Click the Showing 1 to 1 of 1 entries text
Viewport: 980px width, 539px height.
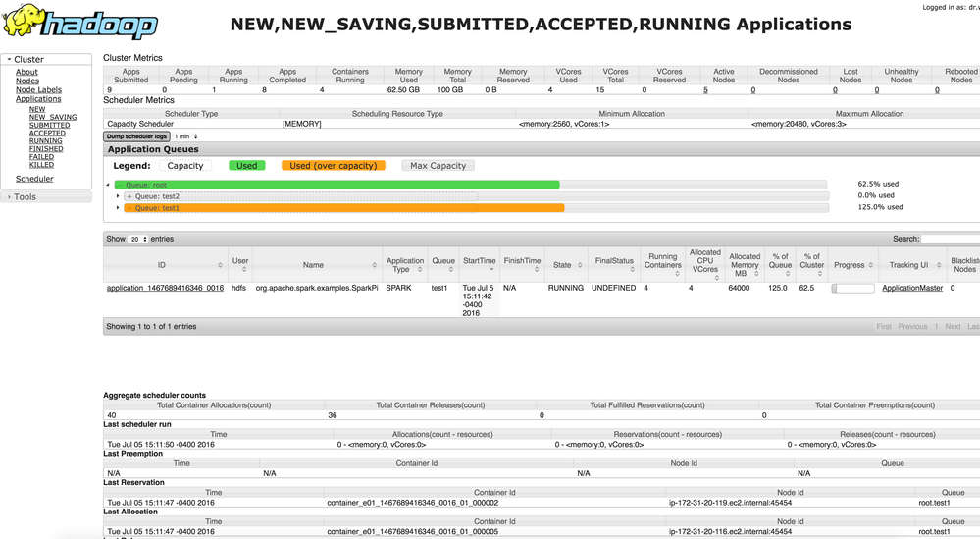tap(151, 326)
